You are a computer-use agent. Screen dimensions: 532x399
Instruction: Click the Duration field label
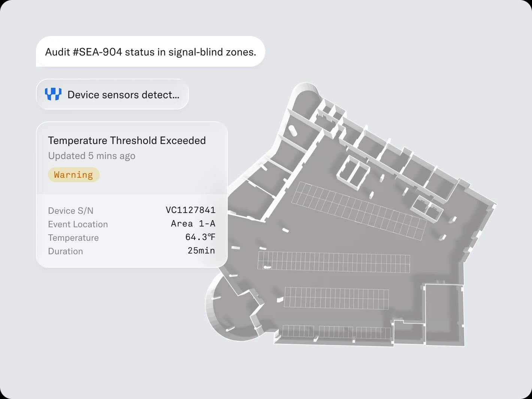point(66,251)
